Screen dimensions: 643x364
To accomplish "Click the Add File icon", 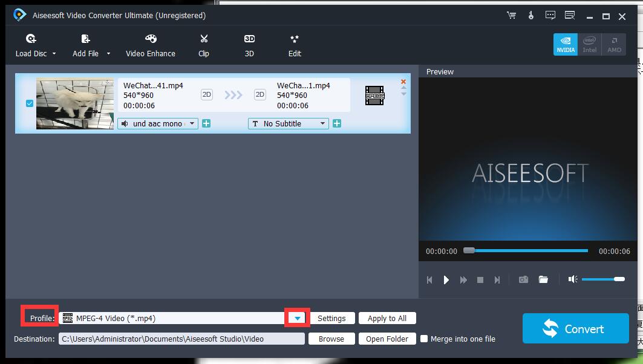I will 85,39.
